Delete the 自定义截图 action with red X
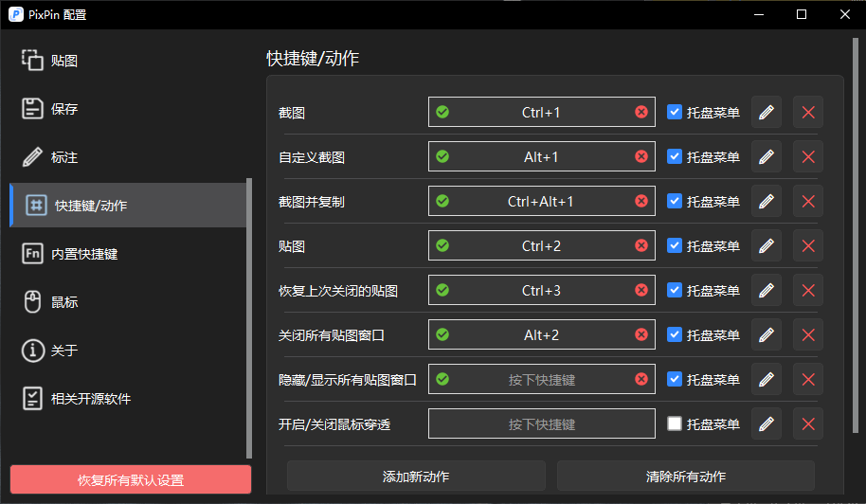This screenshot has width=866, height=504. pyautogui.click(x=808, y=156)
